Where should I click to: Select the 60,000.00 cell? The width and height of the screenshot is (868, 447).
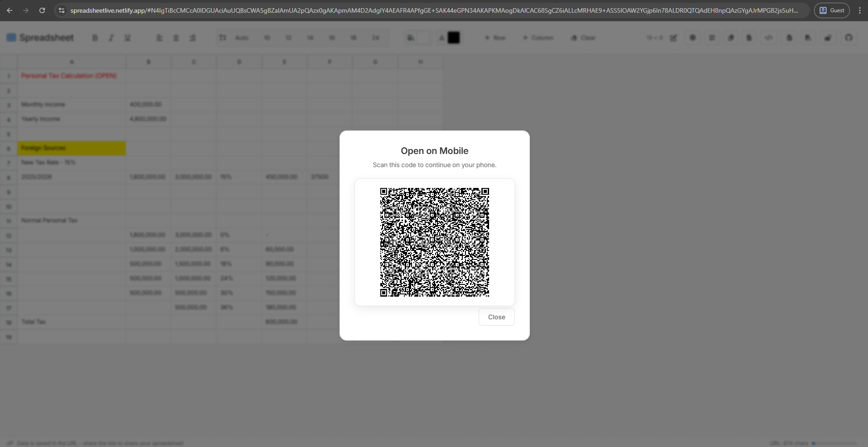(x=284, y=250)
